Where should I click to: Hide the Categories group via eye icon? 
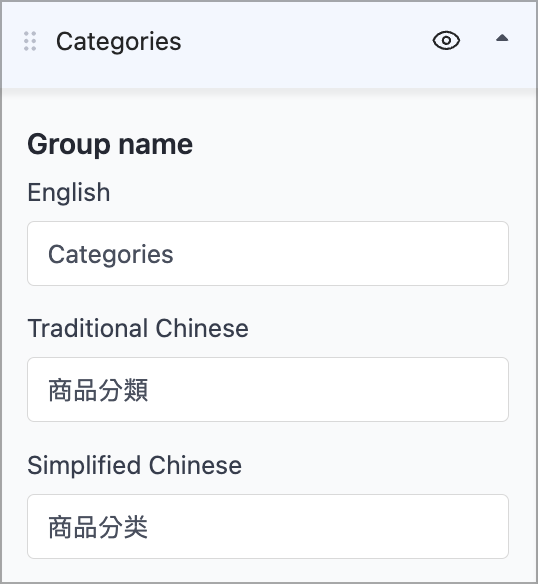coord(446,40)
